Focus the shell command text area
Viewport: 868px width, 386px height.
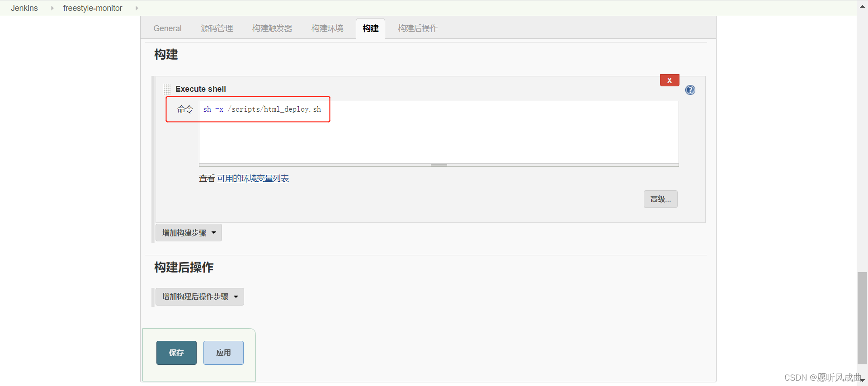[439, 132]
